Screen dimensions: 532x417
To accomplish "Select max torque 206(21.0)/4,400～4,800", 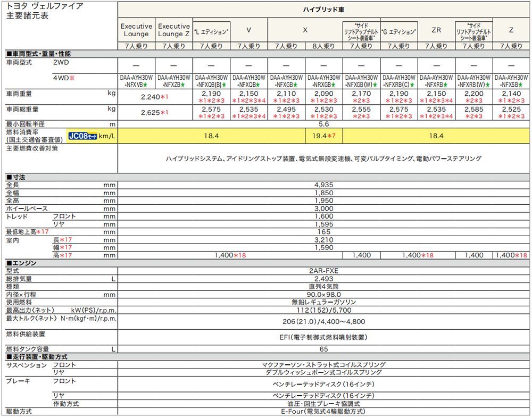I will (x=323, y=322).
